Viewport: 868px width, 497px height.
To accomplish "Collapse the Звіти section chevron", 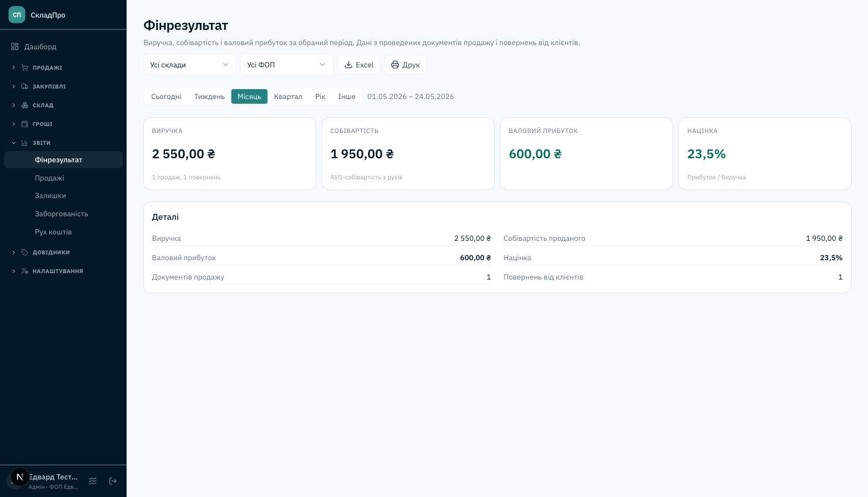I will click(x=13, y=142).
